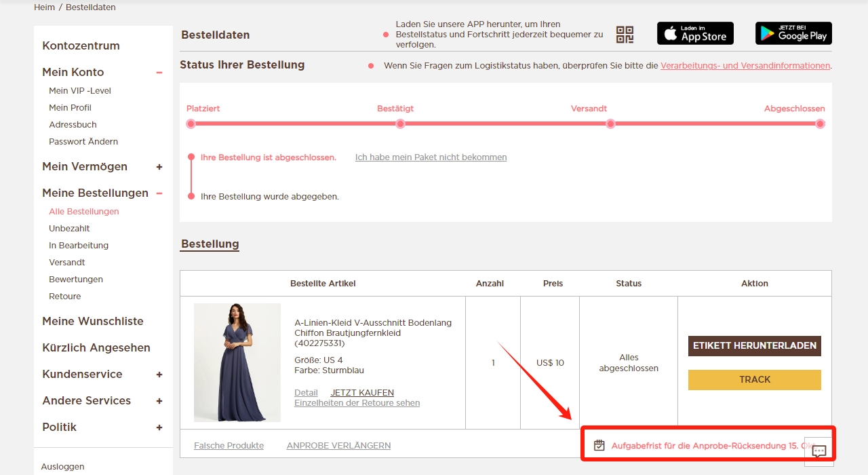Click the ETIKETT HERUNTERLADEN button

755,345
